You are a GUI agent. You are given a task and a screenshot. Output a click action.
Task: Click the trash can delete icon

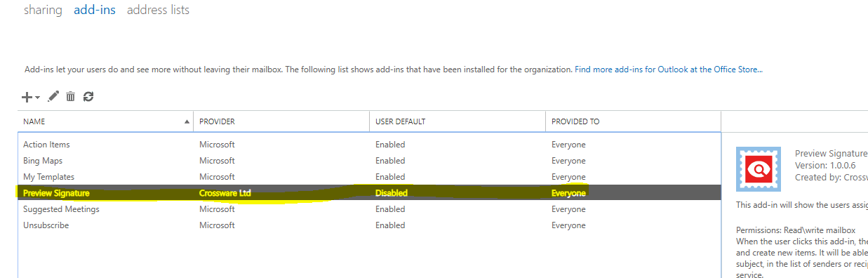[x=70, y=97]
